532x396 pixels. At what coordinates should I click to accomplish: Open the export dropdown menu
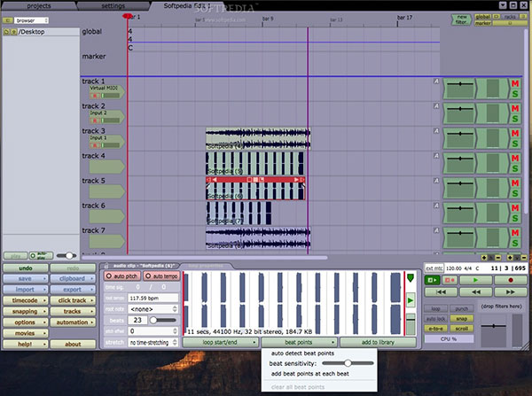point(73,290)
